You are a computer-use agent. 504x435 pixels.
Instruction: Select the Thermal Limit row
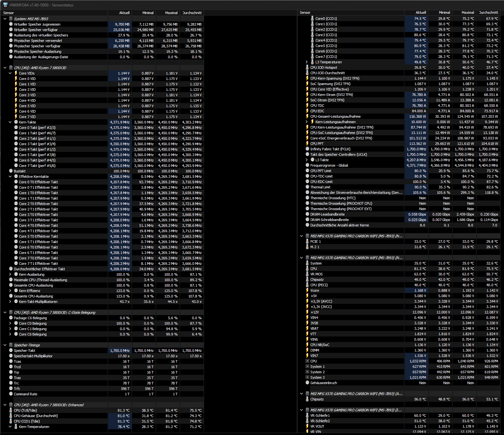point(399,187)
